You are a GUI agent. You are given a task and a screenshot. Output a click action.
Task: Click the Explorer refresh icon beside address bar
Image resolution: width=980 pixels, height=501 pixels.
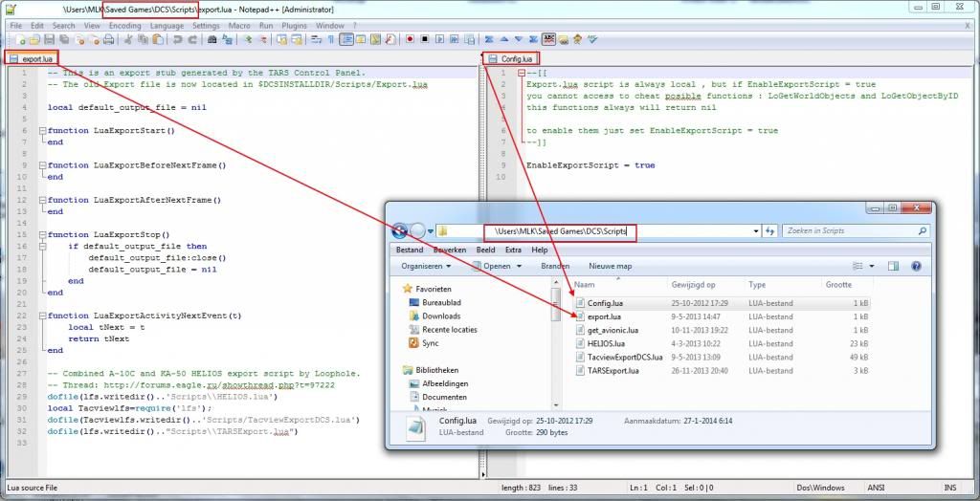770,231
